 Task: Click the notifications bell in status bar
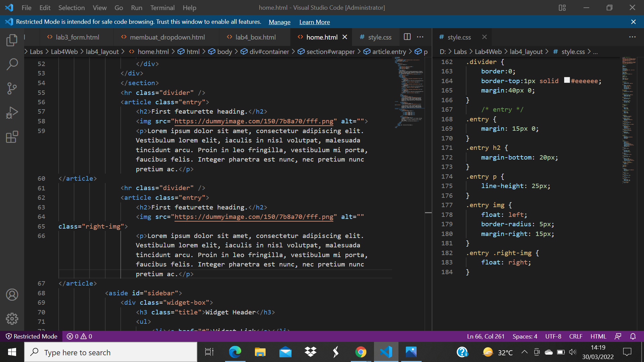click(633, 336)
